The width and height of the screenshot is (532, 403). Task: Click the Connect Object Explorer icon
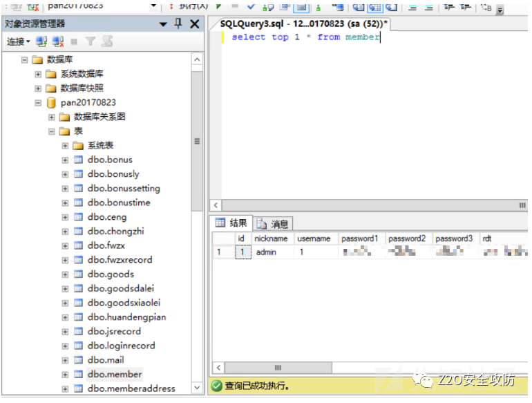(x=41, y=41)
